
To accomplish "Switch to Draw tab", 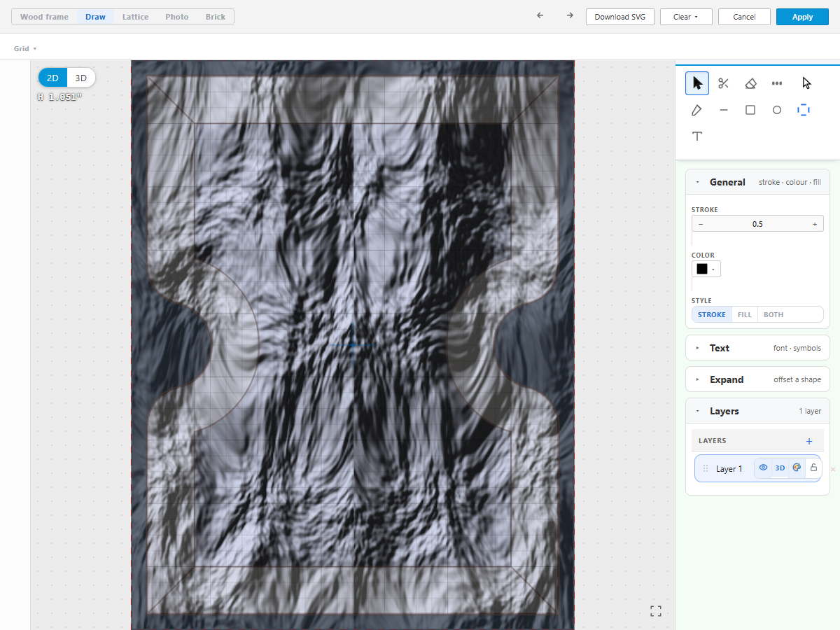I will tap(95, 17).
